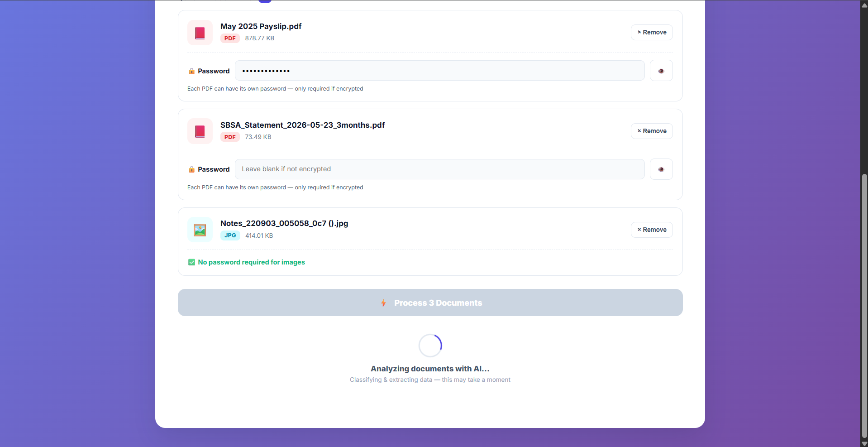Click the page vertical scrollbar thumb
This screenshot has height=447, width=868.
[x=864, y=306]
